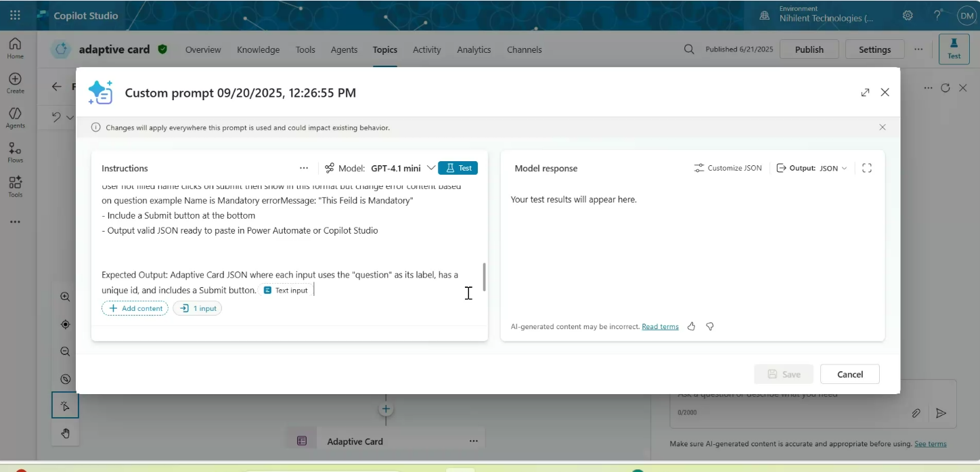Open the sidebar more options ellipsis

(15, 222)
